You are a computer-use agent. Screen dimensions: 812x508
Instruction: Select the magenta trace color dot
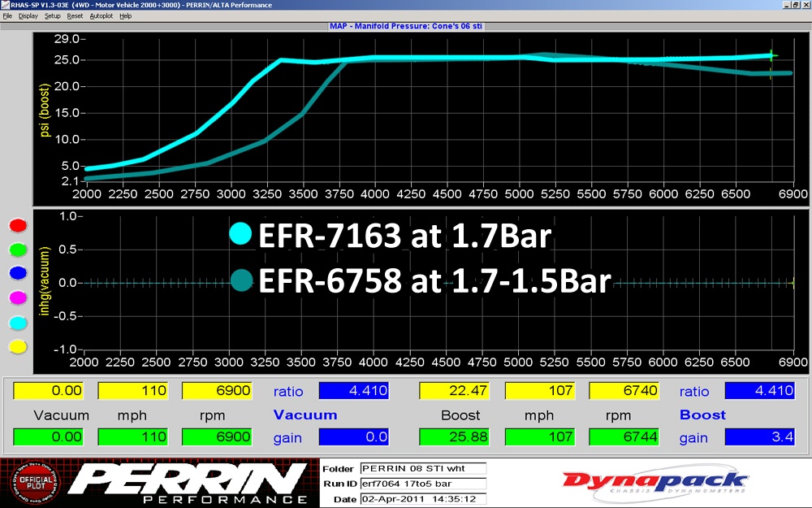[x=18, y=297]
